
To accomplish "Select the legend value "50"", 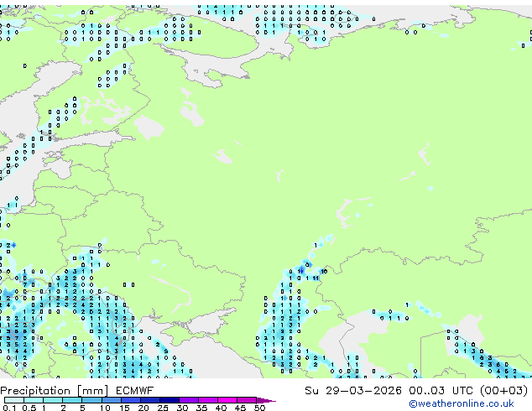I will pyautogui.click(x=259, y=408).
